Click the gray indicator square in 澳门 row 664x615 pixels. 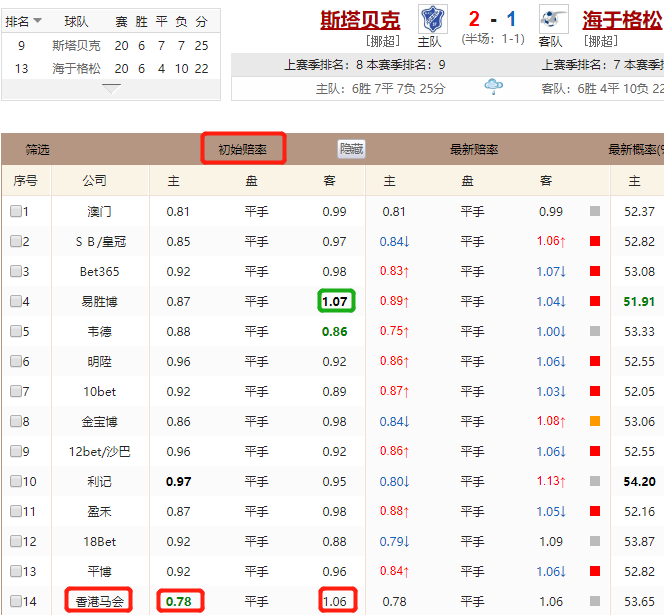[x=595, y=211]
